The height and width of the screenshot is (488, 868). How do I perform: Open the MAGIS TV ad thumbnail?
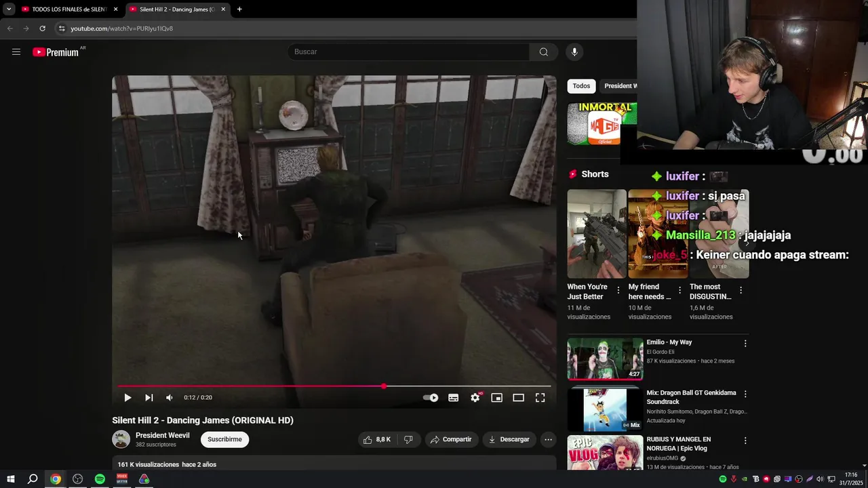(x=602, y=123)
